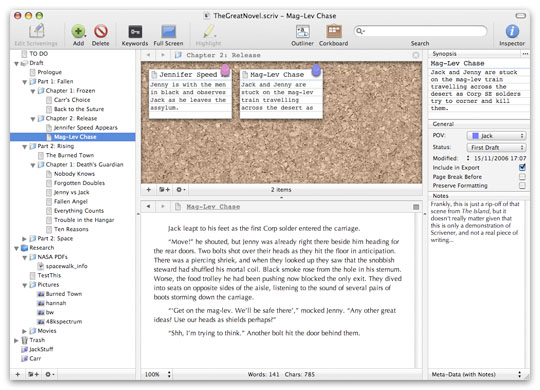This screenshot has height=390, width=540.
Task: Click the toolbar toggle pill button in title bar
Action: pyautogui.click(x=520, y=16)
